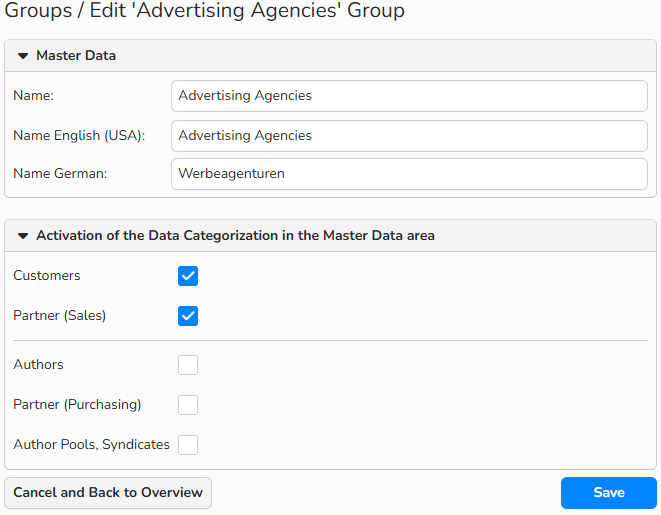Collapse the Activation of Data Categorization arrow
The width and height of the screenshot is (661, 515).
point(23,236)
